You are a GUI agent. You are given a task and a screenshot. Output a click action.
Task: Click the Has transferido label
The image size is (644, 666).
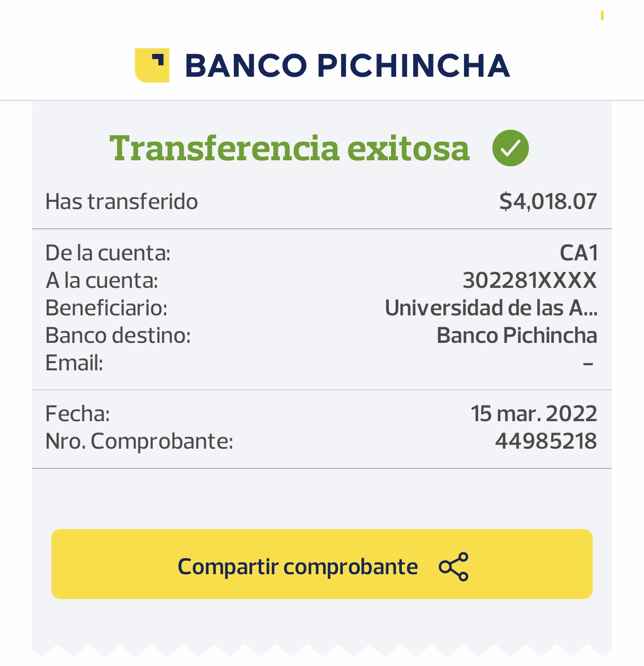(x=121, y=202)
